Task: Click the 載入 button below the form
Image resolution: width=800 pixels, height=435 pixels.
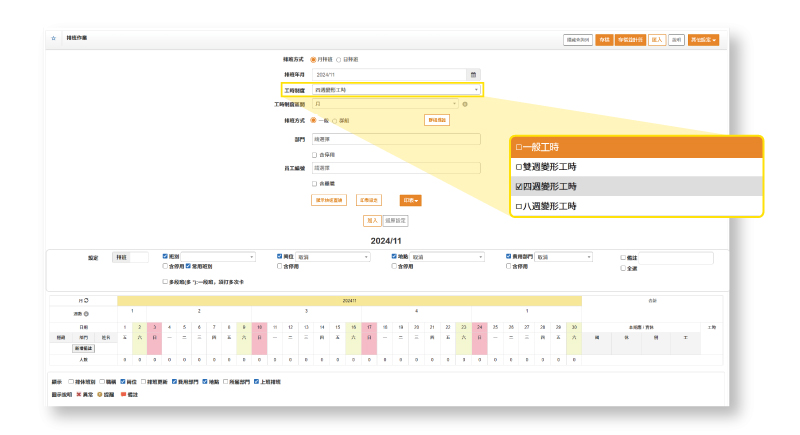Action: (x=371, y=220)
